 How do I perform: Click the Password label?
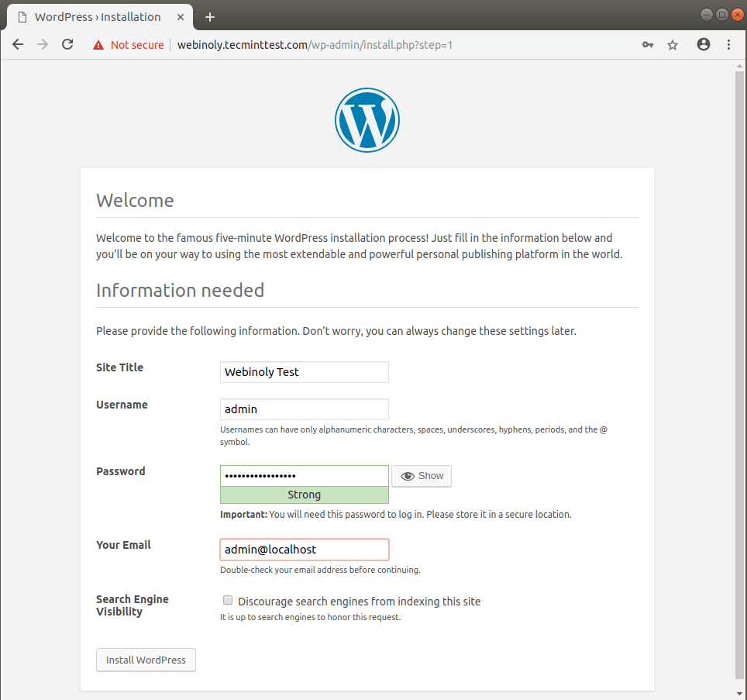click(x=121, y=471)
